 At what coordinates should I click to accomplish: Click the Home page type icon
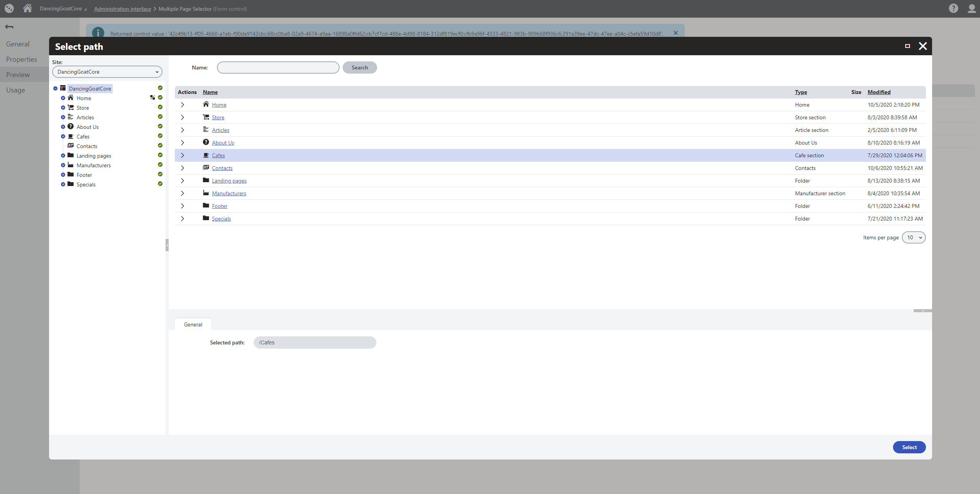click(206, 104)
